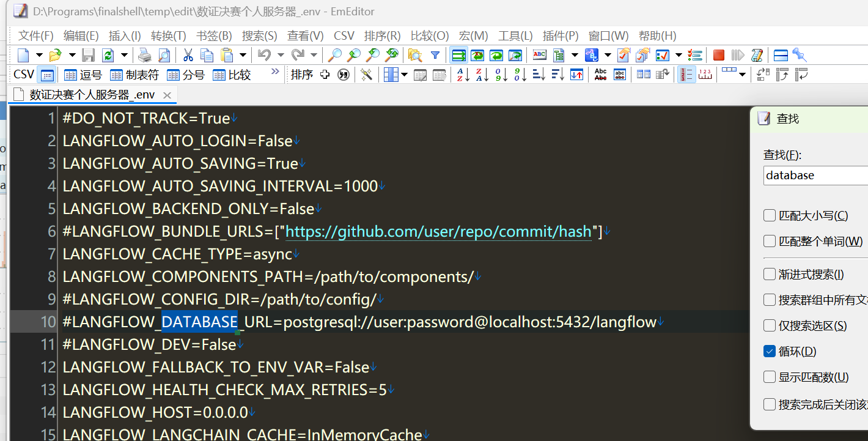Image resolution: width=868 pixels, height=441 pixels.
Task: Check 匹配大小写(C) option
Action: click(x=770, y=215)
